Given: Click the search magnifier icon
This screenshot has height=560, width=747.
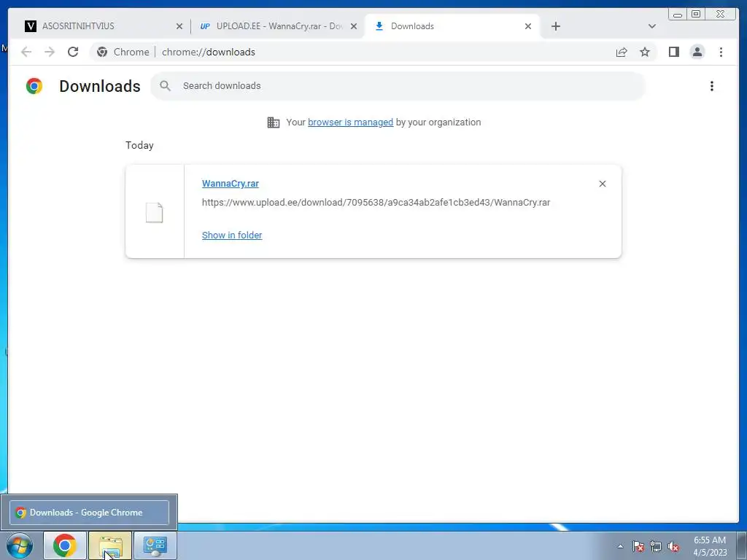Looking at the screenshot, I should 166,86.
